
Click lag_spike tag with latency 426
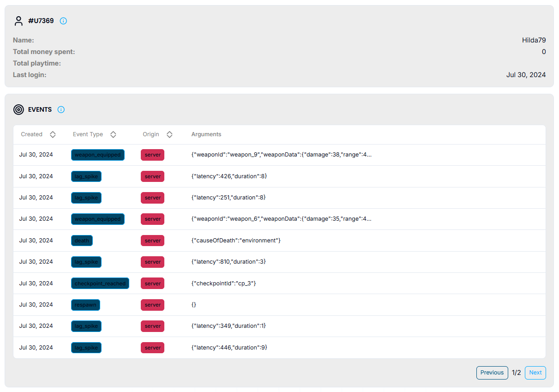pyautogui.click(x=86, y=176)
